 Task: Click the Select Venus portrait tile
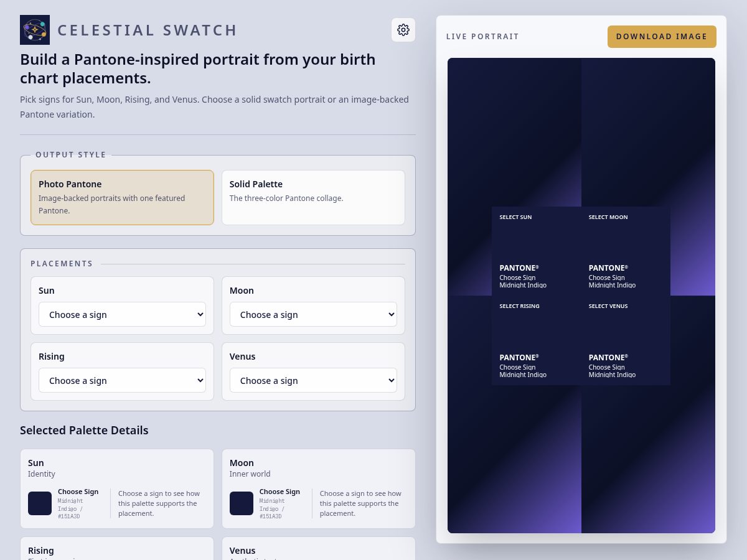[626, 340]
